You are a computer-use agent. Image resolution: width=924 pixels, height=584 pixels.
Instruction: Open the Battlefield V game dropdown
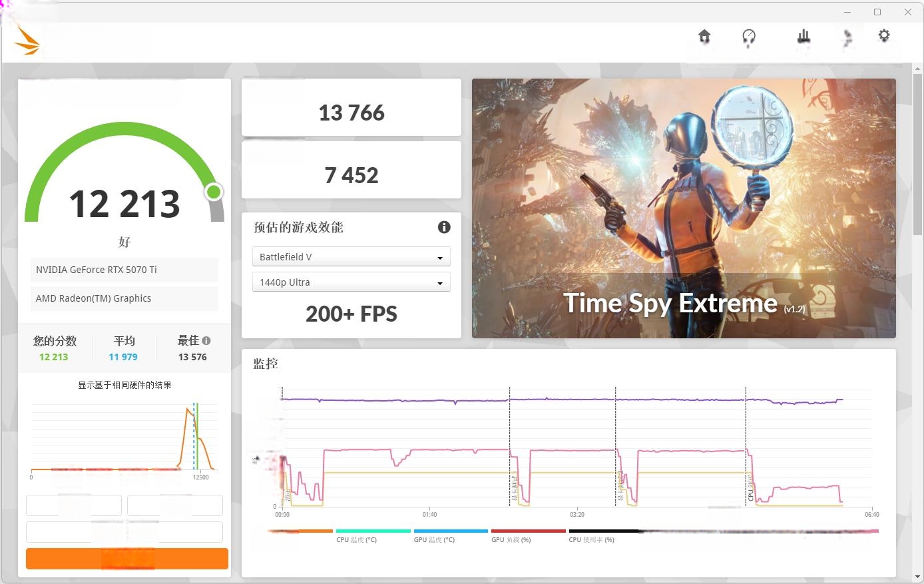pos(351,257)
